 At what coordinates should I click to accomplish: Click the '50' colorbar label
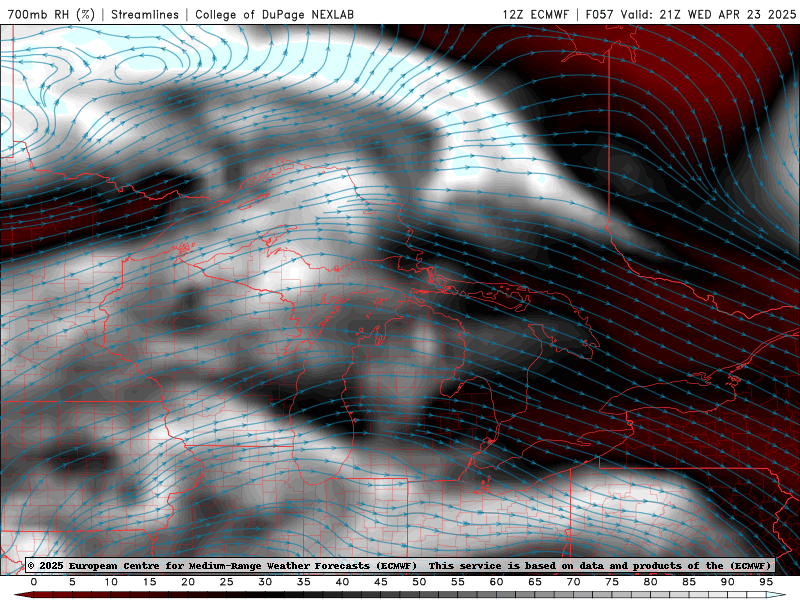pyautogui.click(x=419, y=582)
